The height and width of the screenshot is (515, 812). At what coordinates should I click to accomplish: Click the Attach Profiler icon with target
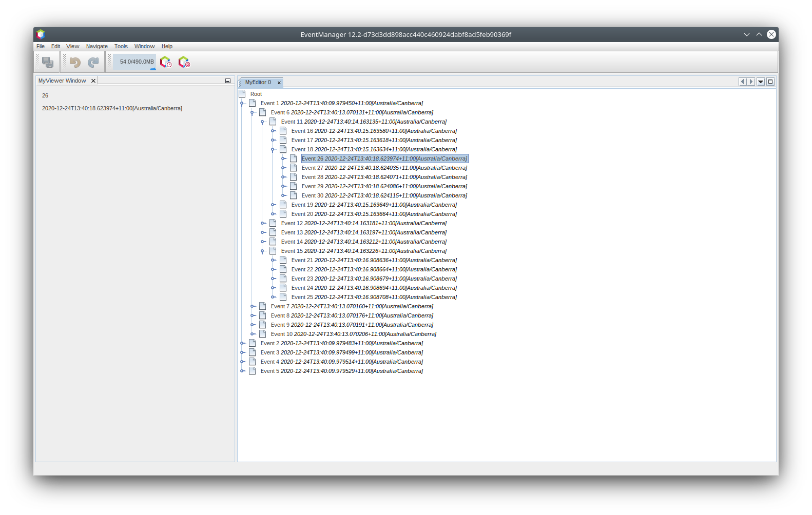(x=184, y=62)
